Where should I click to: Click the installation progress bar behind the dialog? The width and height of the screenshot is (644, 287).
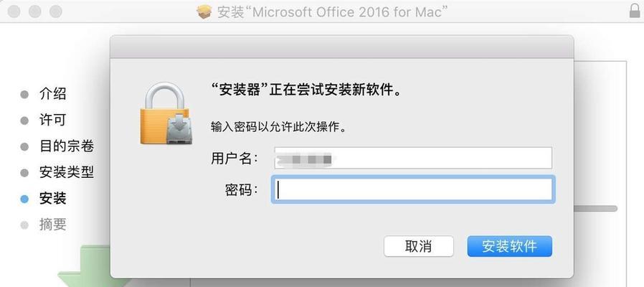tap(595, 209)
